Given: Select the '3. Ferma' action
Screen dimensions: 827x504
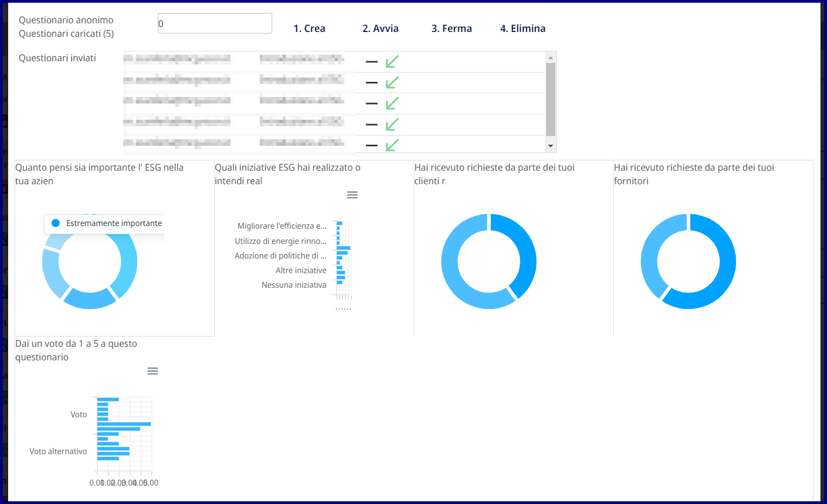Looking at the screenshot, I should (x=451, y=29).
